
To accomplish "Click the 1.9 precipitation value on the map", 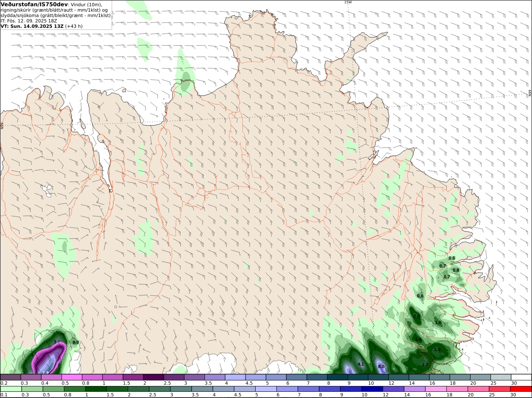I will [x=437, y=350].
